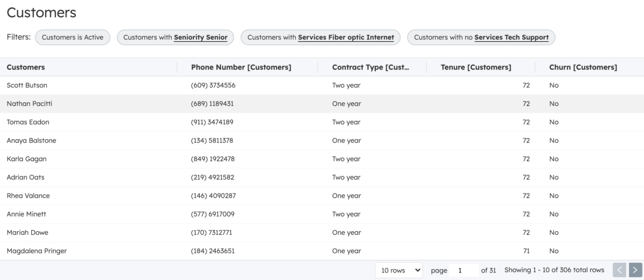Viewport: 644px width, 280px height.
Task: Sort by Phone Number [Customers] header
Action: click(x=241, y=67)
